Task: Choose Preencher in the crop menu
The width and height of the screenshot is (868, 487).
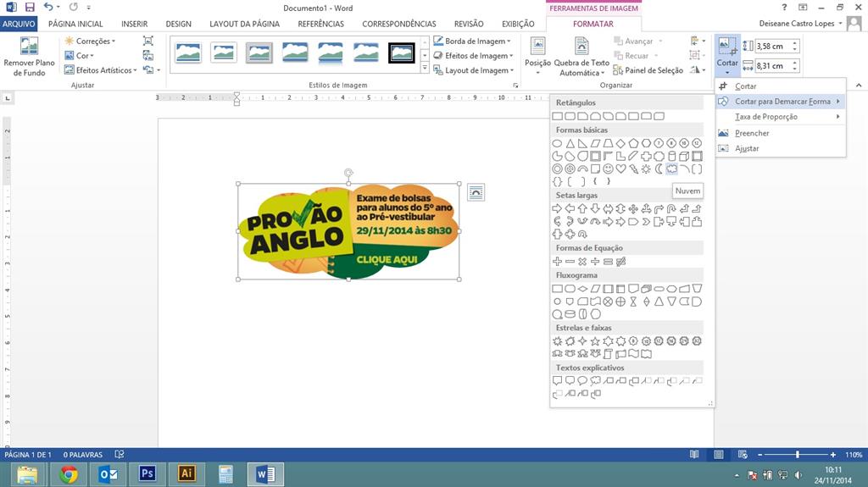Action: (x=781, y=133)
